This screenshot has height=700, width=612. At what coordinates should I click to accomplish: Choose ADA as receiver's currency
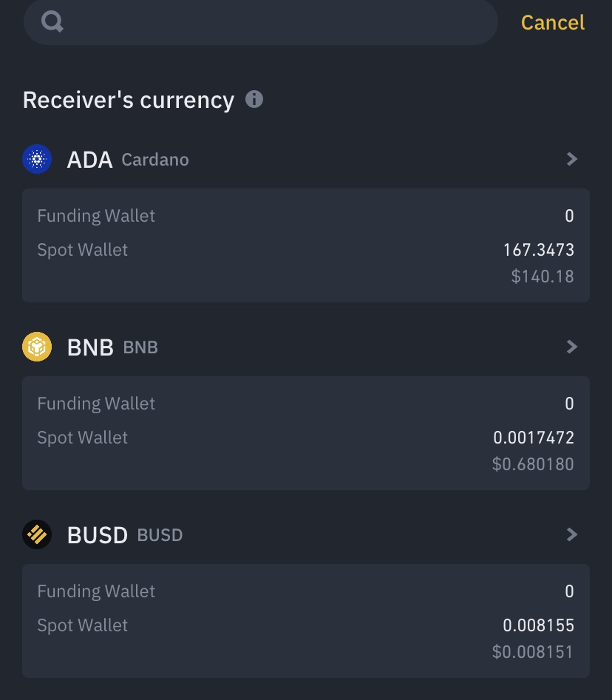pos(90,160)
